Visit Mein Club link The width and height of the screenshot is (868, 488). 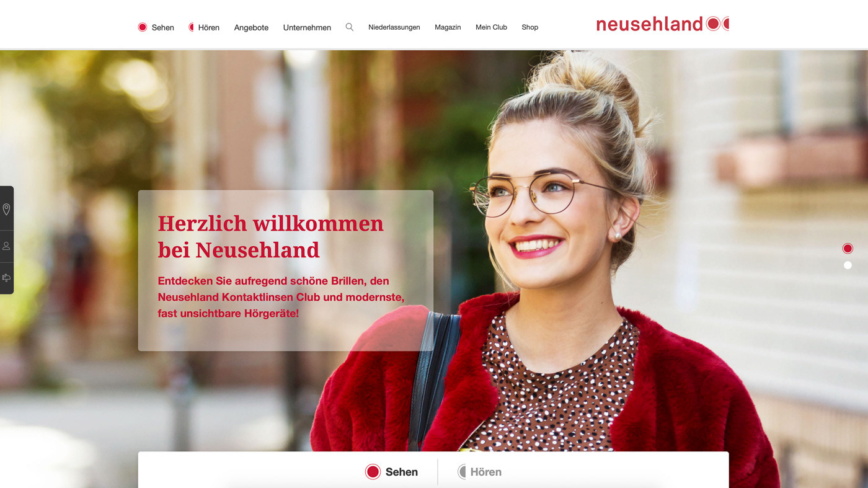pos(491,27)
